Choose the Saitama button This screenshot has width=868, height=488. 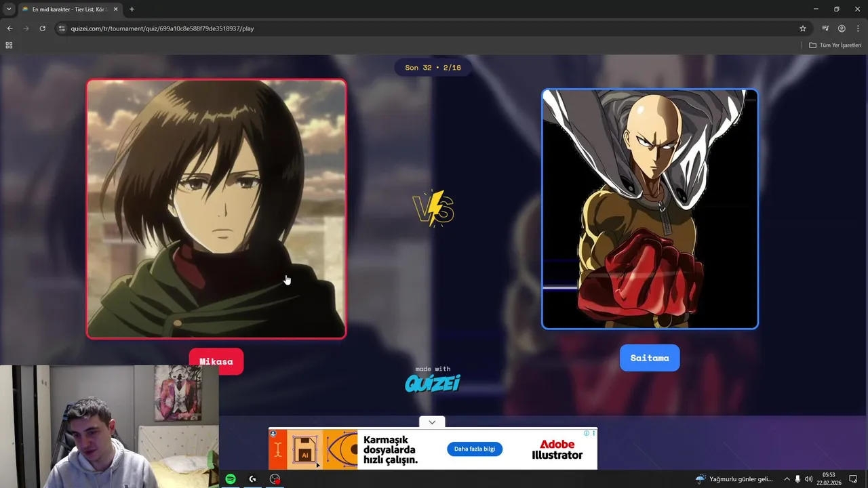click(650, 358)
